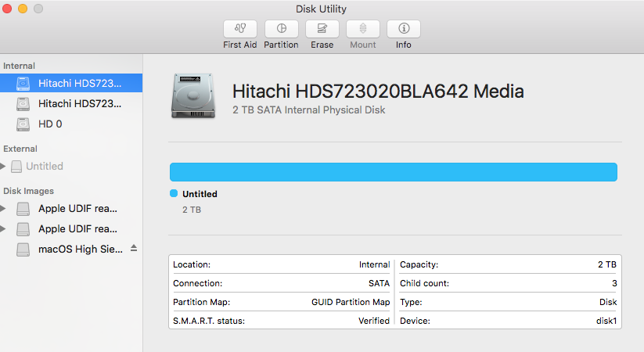644x352 pixels.
Task: Expand the second Apple UDIF disk image
Action: [3, 228]
